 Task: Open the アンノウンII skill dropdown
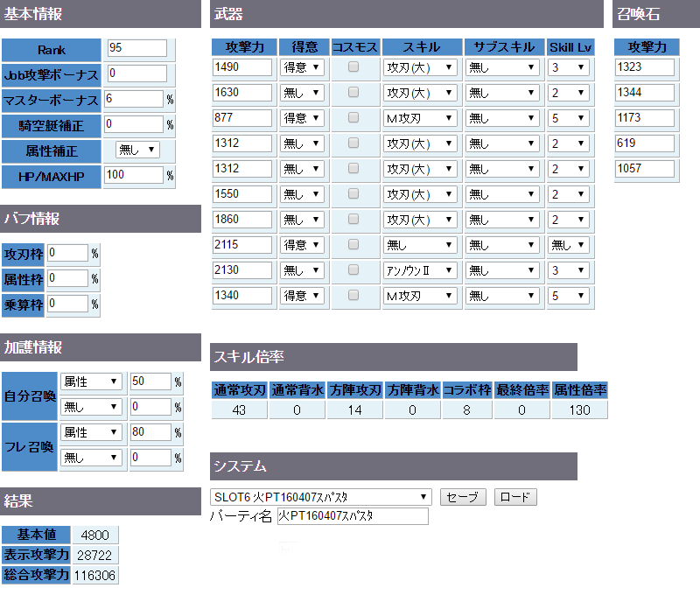point(420,270)
